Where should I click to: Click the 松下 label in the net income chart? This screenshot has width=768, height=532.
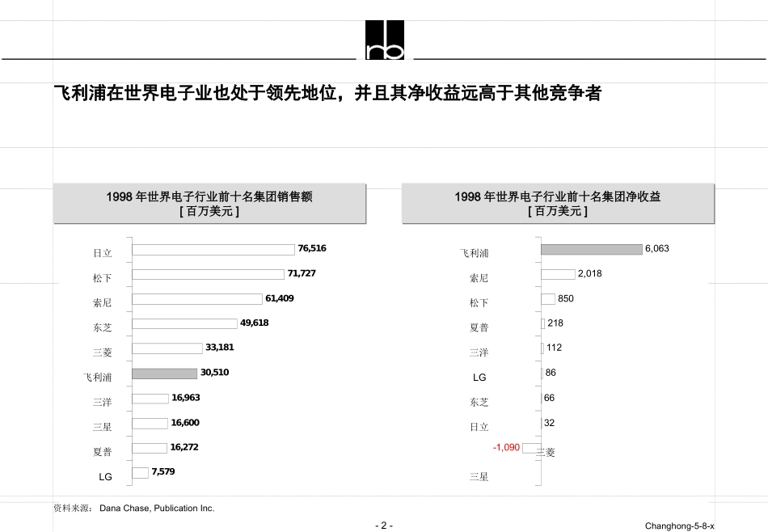(x=479, y=302)
